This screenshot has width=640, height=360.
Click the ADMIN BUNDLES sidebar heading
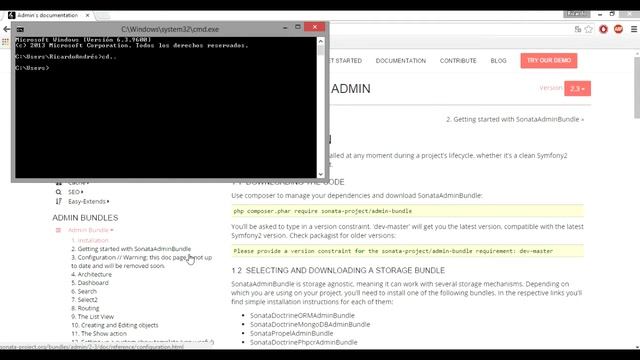[x=85, y=218]
